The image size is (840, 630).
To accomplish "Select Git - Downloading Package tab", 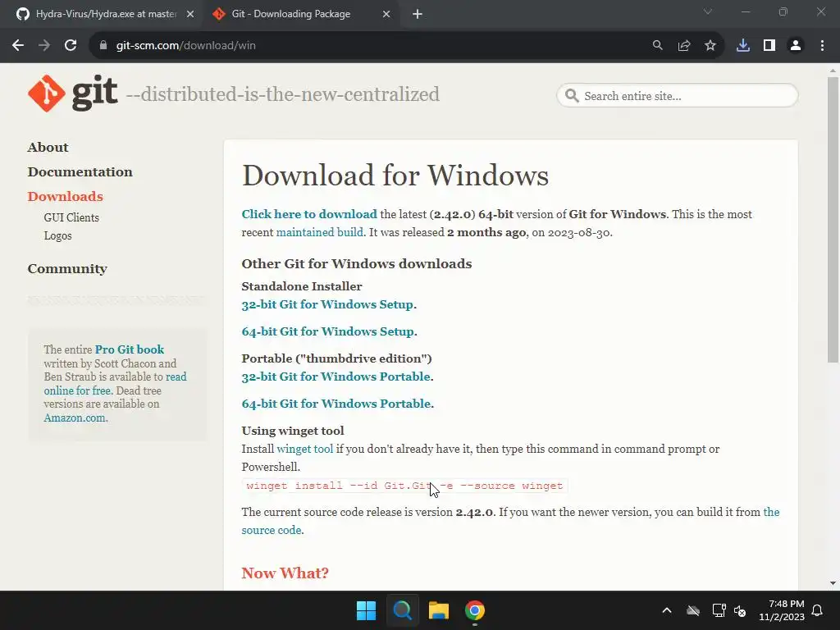I will pyautogui.click(x=300, y=15).
